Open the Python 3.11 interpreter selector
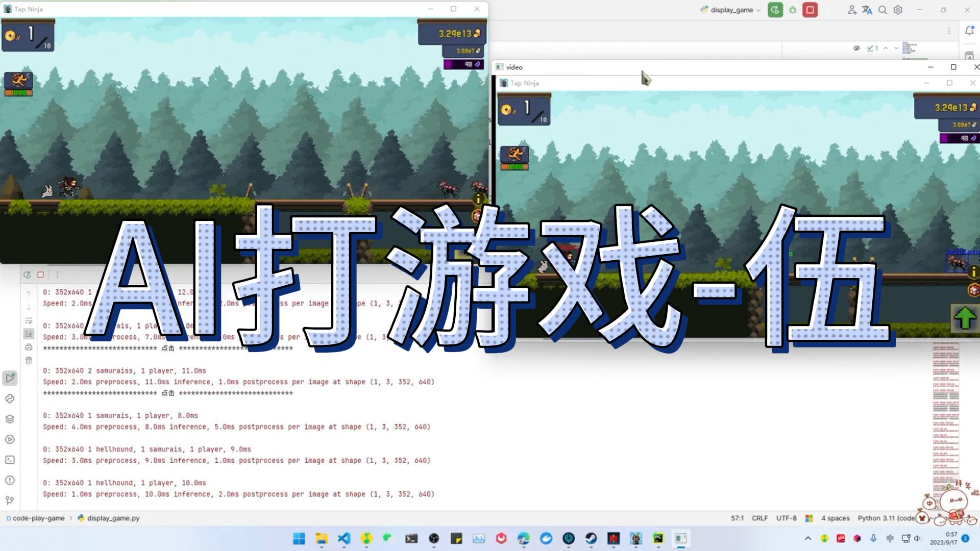This screenshot has width=980, height=551. coord(887,518)
